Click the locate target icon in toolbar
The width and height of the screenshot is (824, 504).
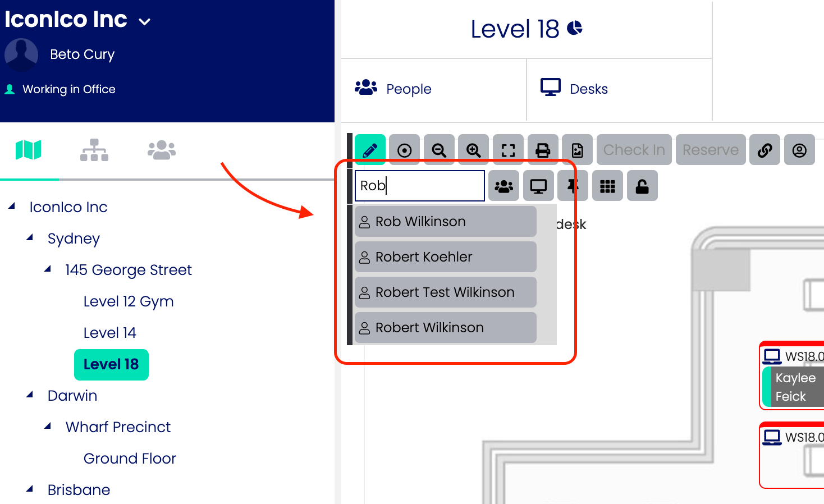(404, 150)
